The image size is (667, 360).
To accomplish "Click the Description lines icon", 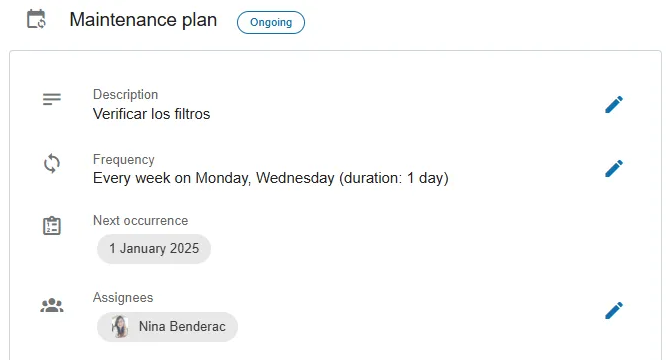I will [52, 99].
